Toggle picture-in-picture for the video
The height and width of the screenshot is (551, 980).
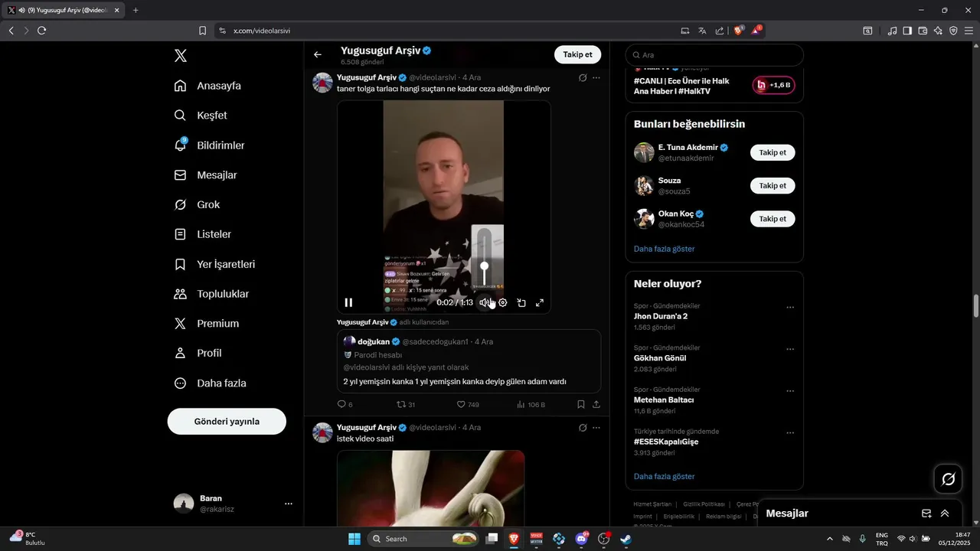click(521, 303)
